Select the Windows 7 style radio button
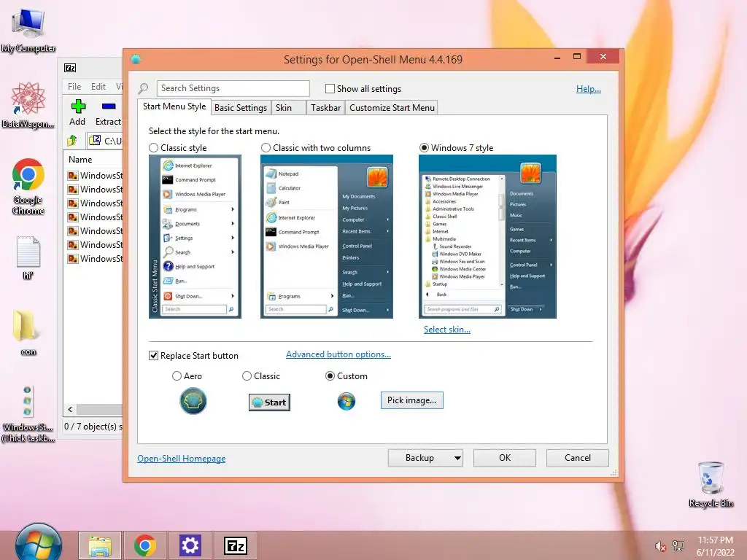 pos(424,148)
